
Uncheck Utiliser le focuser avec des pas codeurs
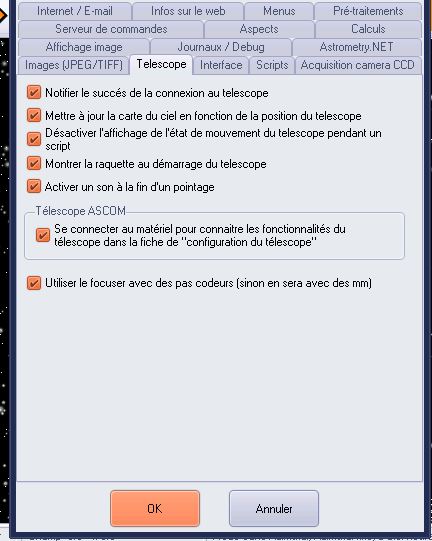tap(34, 283)
